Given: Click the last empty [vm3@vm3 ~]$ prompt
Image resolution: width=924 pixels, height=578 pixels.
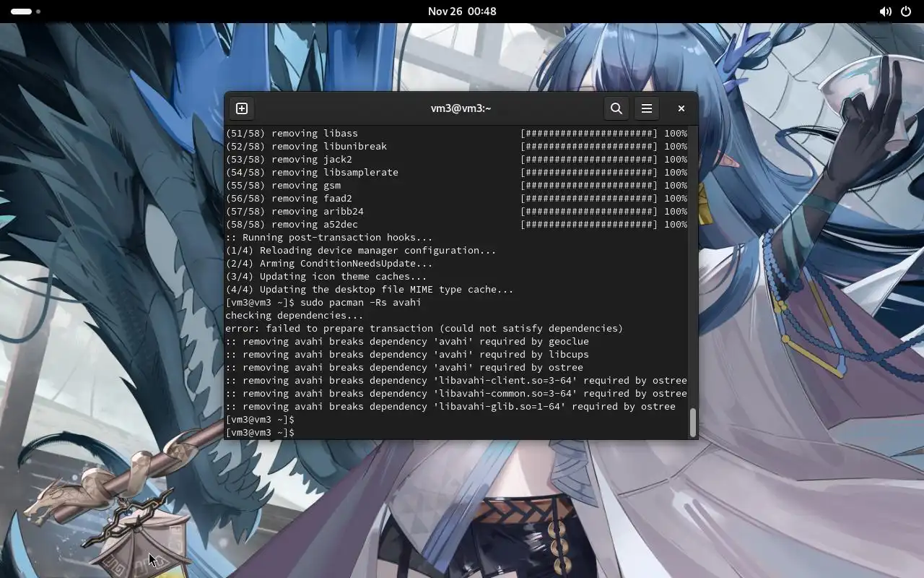Looking at the screenshot, I should pos(260,432).
